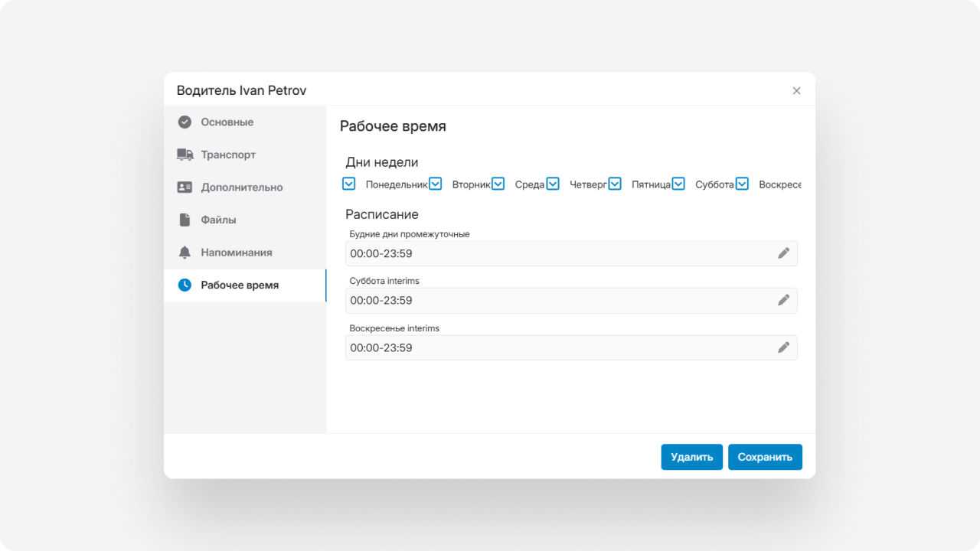Disable the Пятница checkbox
Viewport: 980px width, 551px height.
tap(615, 184)
